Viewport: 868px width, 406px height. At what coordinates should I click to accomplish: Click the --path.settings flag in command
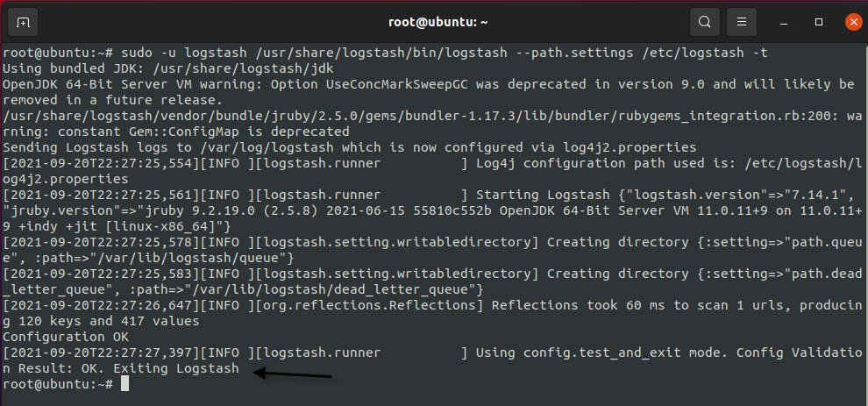(x=574, y=53)
